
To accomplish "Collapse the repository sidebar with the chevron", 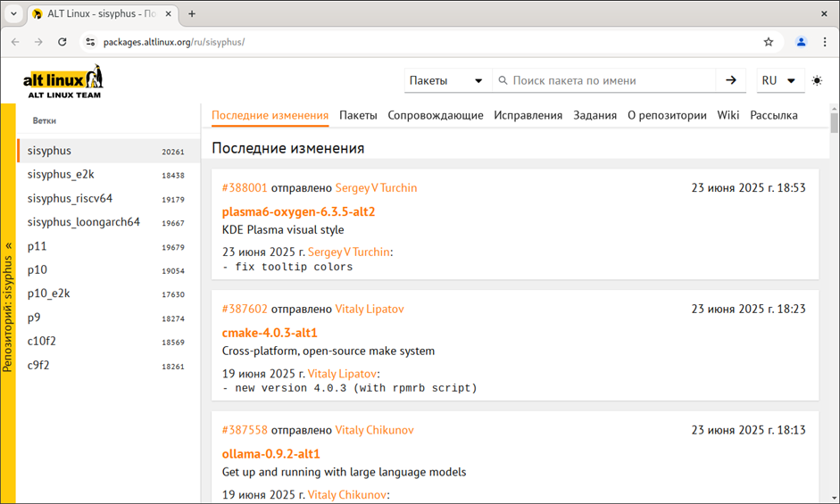I will 8,245.
